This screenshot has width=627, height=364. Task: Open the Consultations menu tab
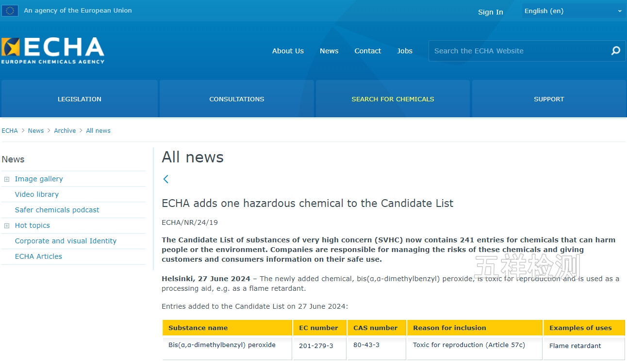(x=237, y=99)
